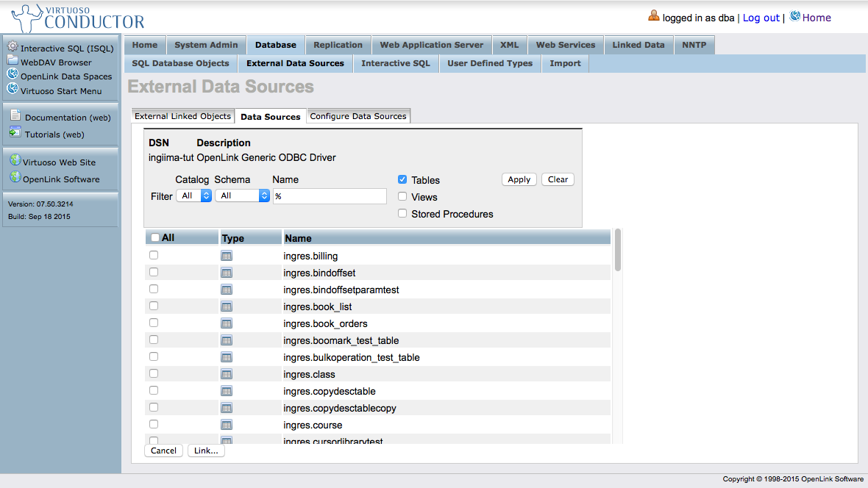Switch to SQL Database Objects subtab
Viewport: 868px width, 488px height.
coord(180,63)
